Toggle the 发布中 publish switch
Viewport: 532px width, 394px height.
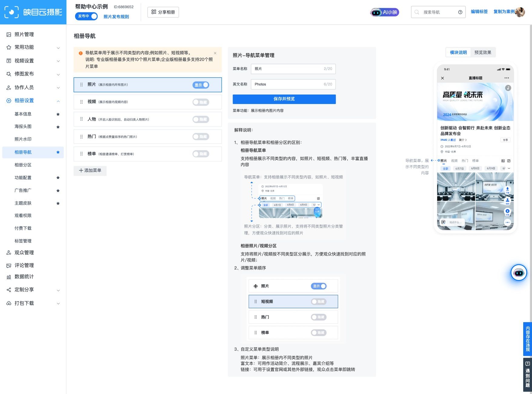click(86, 16)
